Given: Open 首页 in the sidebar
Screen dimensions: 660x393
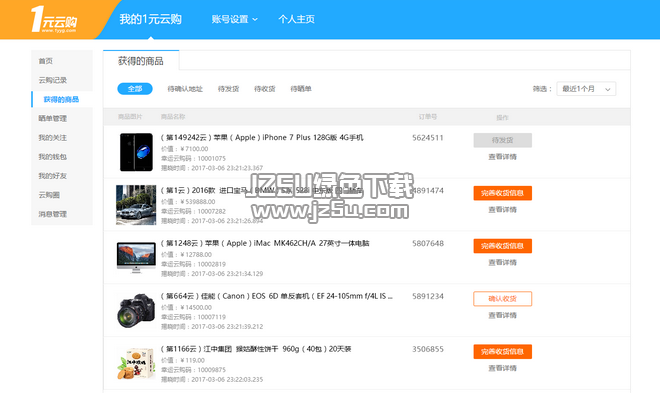Looking at the screenshot, I should pos(45,61).
